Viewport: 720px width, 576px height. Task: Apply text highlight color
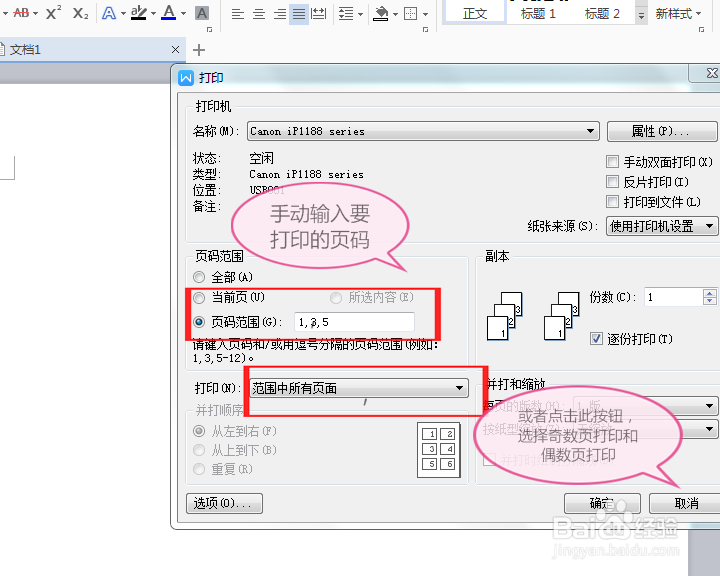[138, 13]
